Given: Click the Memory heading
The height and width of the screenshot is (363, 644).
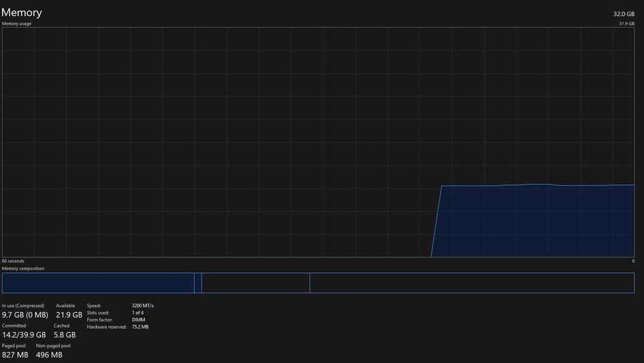Looking at the screenshot, I should pyautogui.click(x=21, y=12).
